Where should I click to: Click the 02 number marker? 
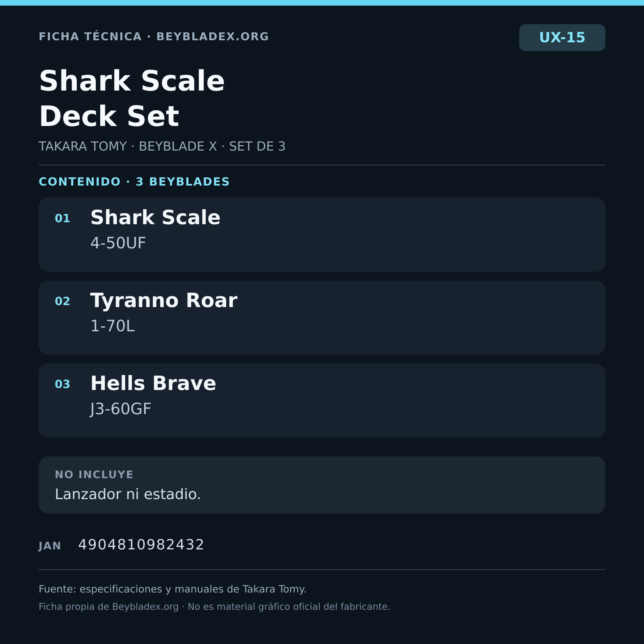pyautogui.click(x=62, y=301)
